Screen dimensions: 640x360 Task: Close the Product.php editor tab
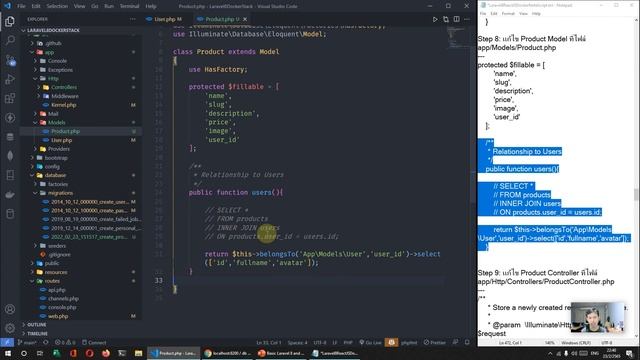tap(245, 19)
